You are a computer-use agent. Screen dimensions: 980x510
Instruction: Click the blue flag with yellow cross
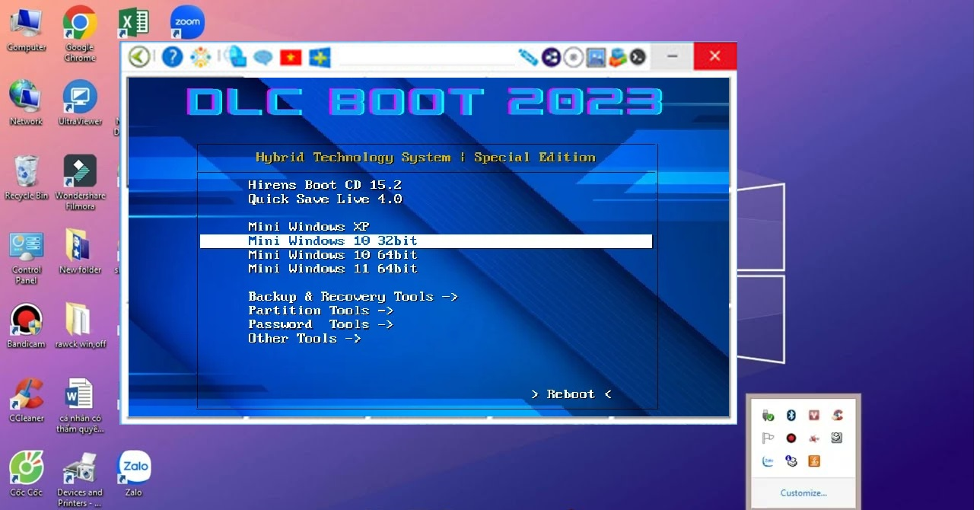click(320, 58)
